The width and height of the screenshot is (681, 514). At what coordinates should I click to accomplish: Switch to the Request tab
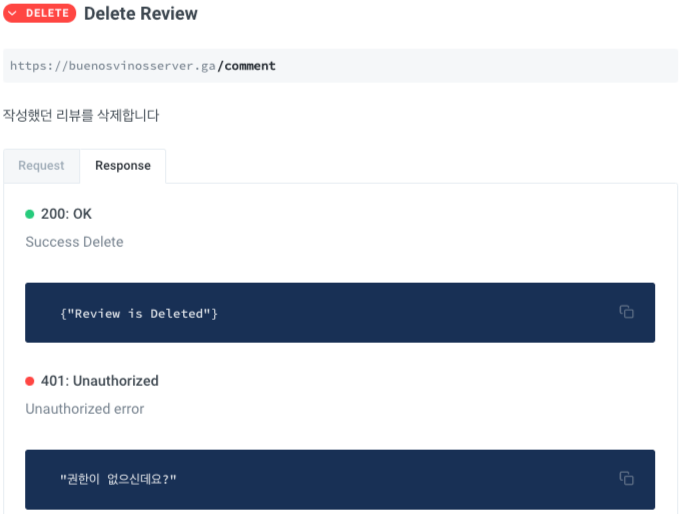[41, 166]
